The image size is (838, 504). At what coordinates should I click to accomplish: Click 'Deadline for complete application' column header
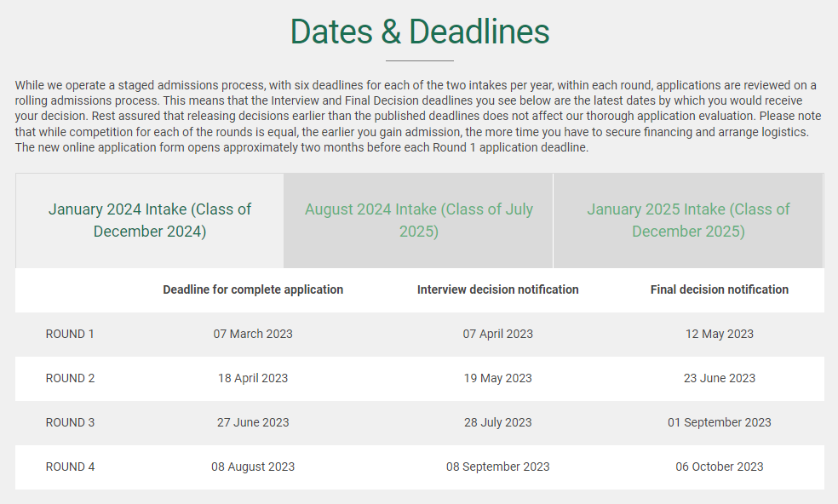253,289
